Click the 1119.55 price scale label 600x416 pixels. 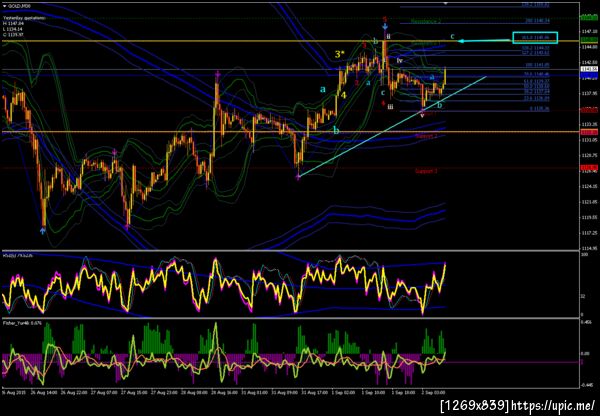click(589, 217)
